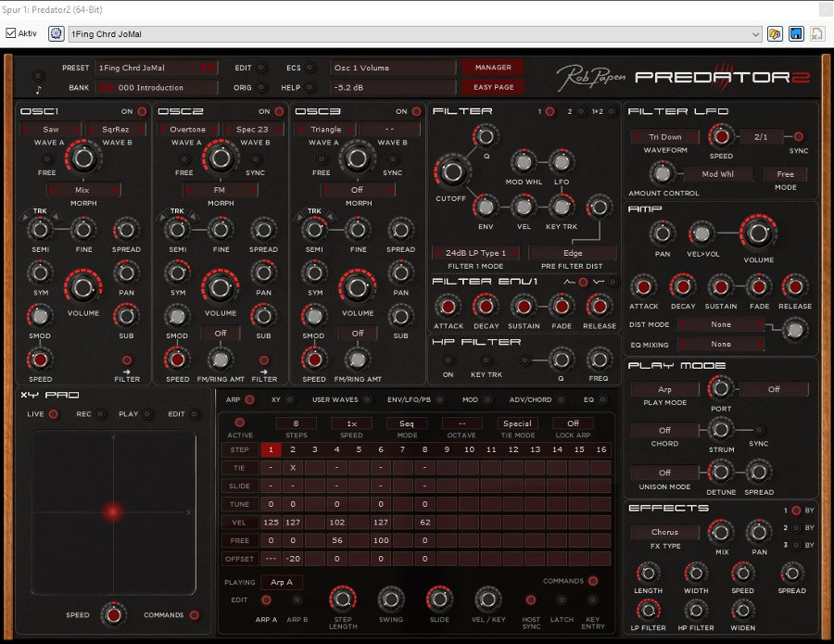Image resolution: width=834 pixels, height=644 pixels.
Task: Open OSC1 Wave A Saw selector
Action: point(51,129)
